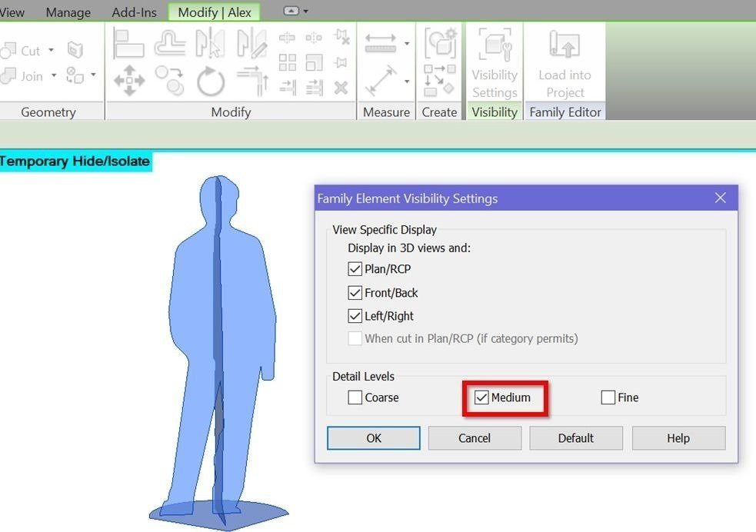Viewport: 756px width, 532px height.
Task: Enable the Coarse detail level
Action: [x=355, y=397]
